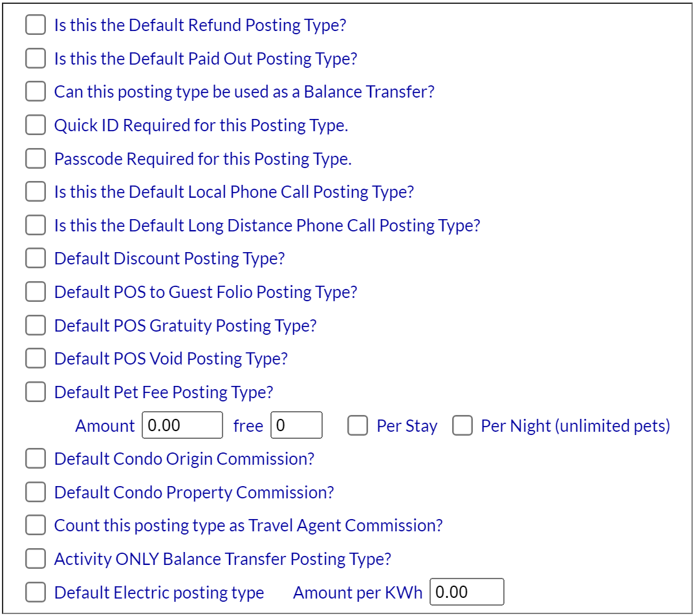The height and width of the screenshot is (616, 696).
Task: Select Default Long Distance Phone Call checkbox
Action: (36, 225)
